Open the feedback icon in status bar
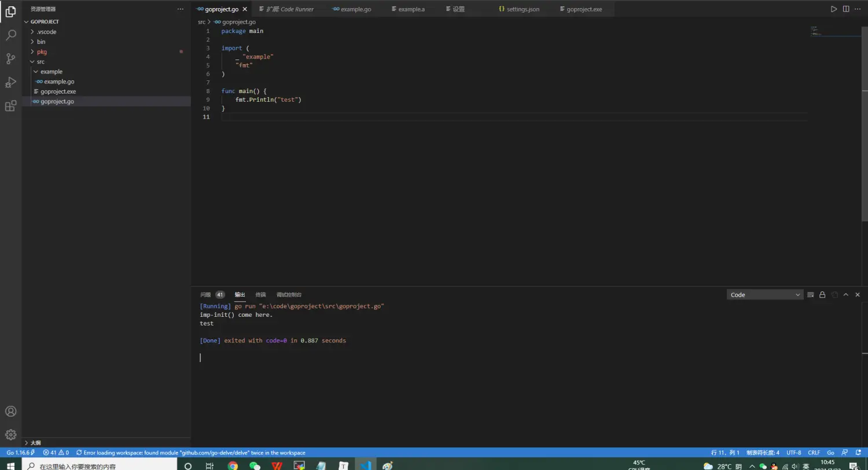The width and height of the screenshot is (868, 470). point(845,453)
